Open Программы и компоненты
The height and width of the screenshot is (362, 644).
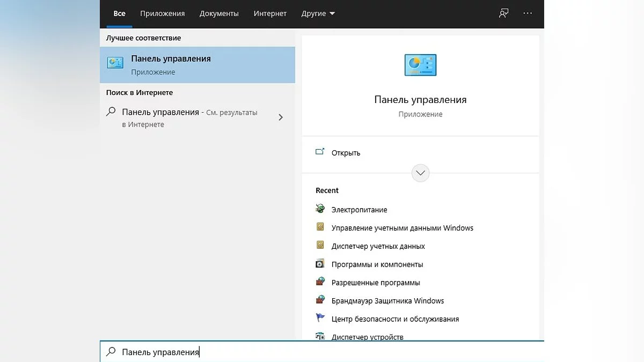[377, 264]
